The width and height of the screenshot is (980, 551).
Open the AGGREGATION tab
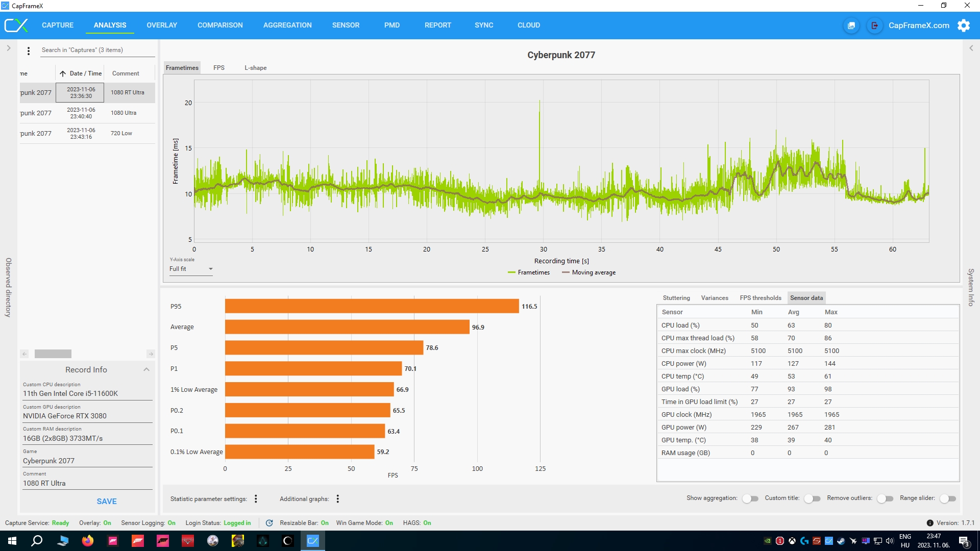(x=287, y=25)
